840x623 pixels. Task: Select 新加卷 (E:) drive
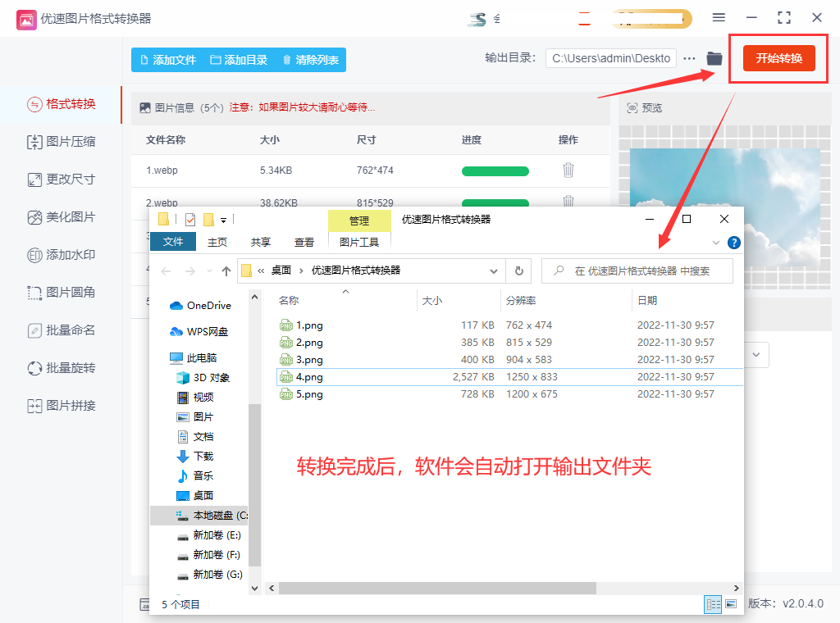click(209, 535)
